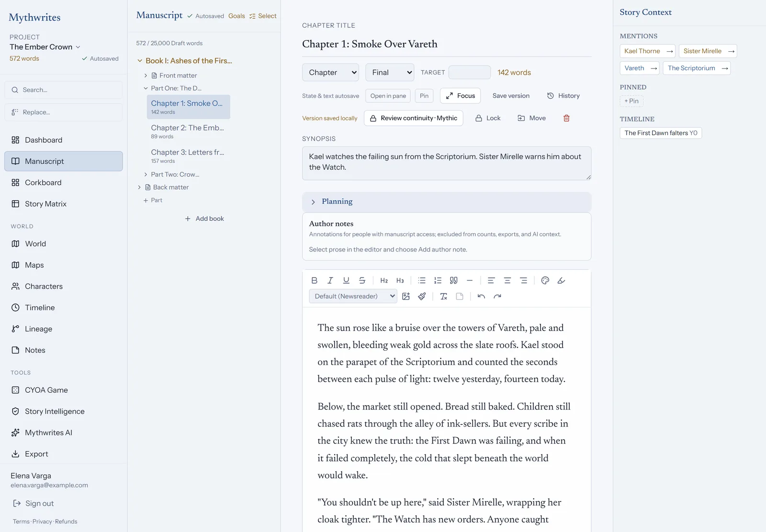
Task: Open The Ember Crown project dropdown
Action: [45, 47]
